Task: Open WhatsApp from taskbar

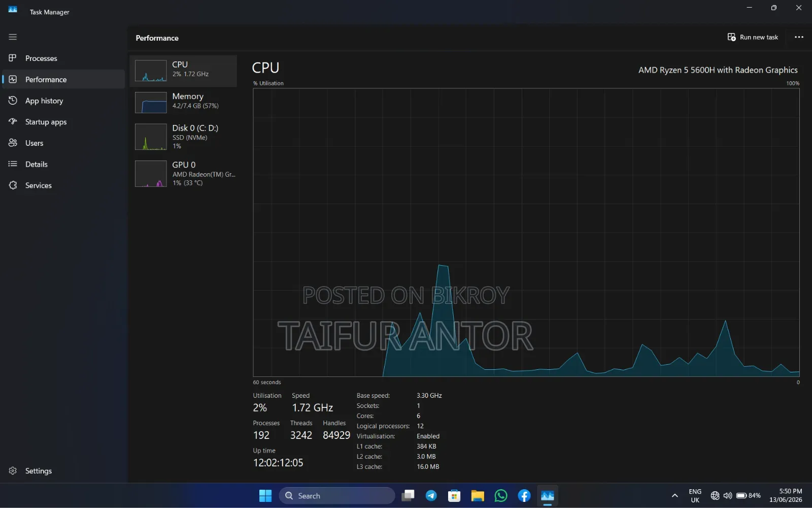Action: [501, 496]
